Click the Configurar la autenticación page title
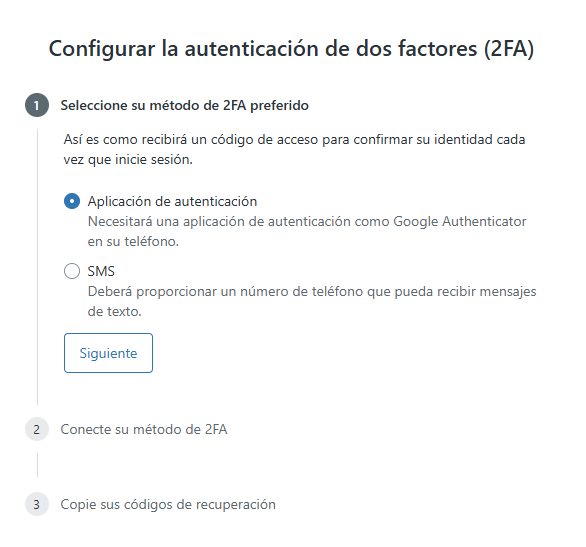 [x=292, y=49]
